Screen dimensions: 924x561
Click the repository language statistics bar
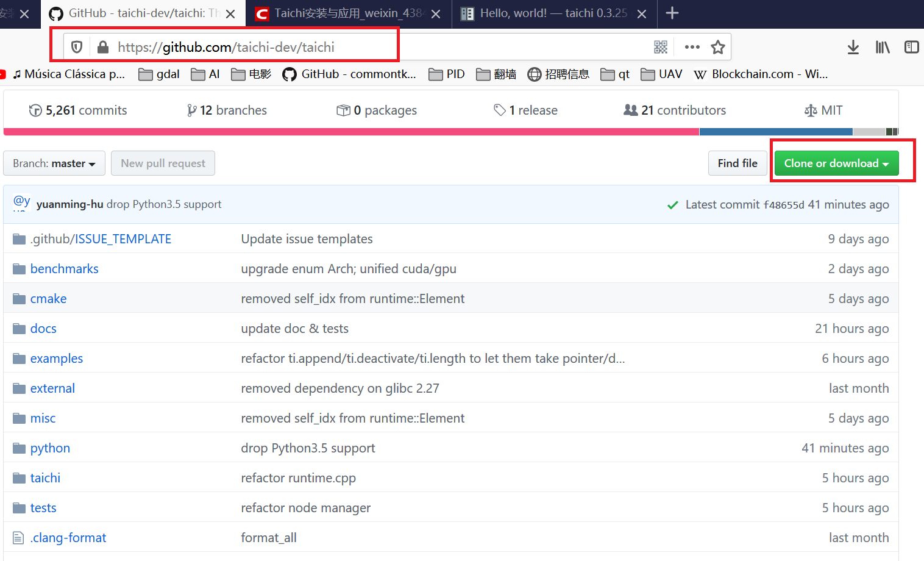[427, 131]
